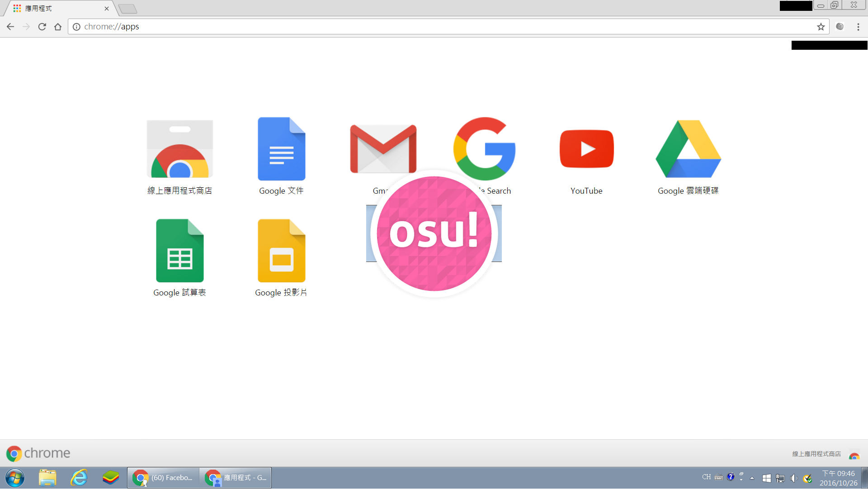868x490 pixels.
Task: Launch Internet Explorer from the taskbar
Action: point(79,478)
